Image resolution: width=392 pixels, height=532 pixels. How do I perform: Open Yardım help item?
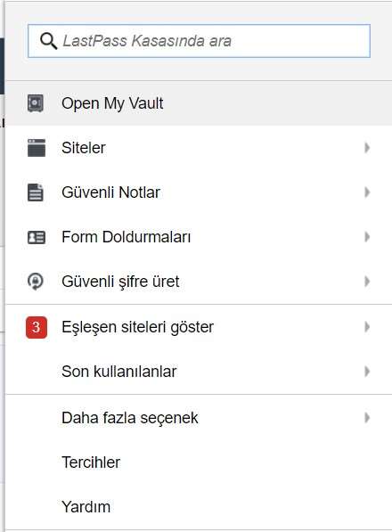pos(199,507)
